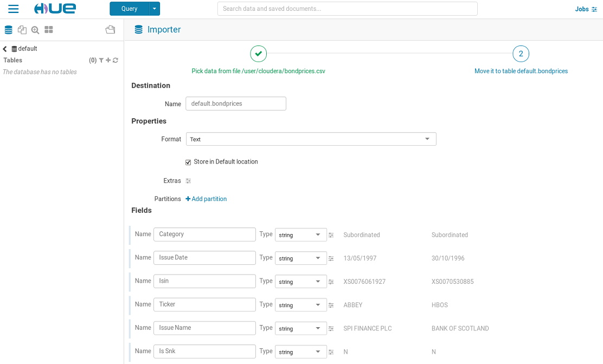Edit the destination Name field
The width and height of the screenshot is (603, 364).
(236, 103)
